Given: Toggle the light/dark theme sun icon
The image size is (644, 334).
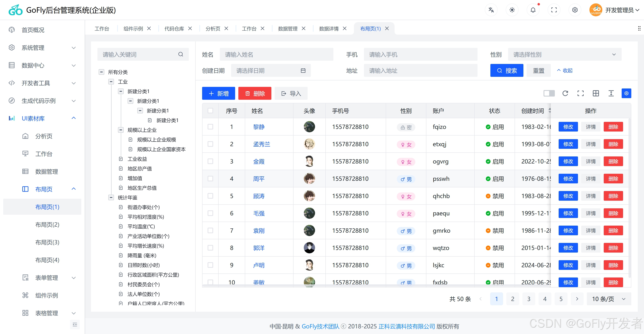Looking at the screenshot, I should [x=512, y=10].
